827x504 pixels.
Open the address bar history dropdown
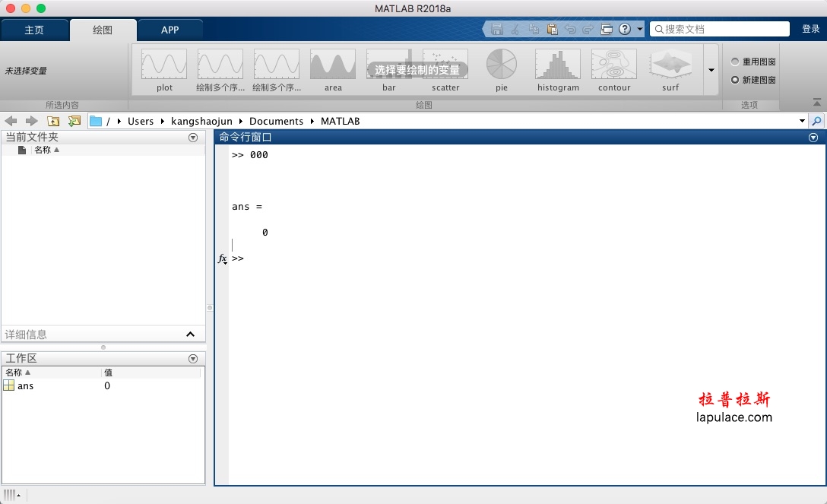click(x=802, y=122)
